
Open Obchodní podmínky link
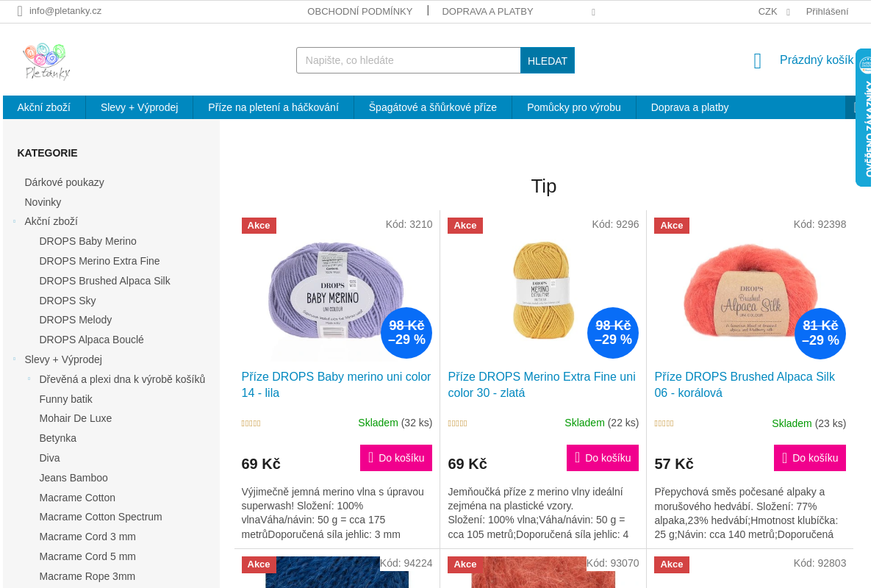pos(360,12)
